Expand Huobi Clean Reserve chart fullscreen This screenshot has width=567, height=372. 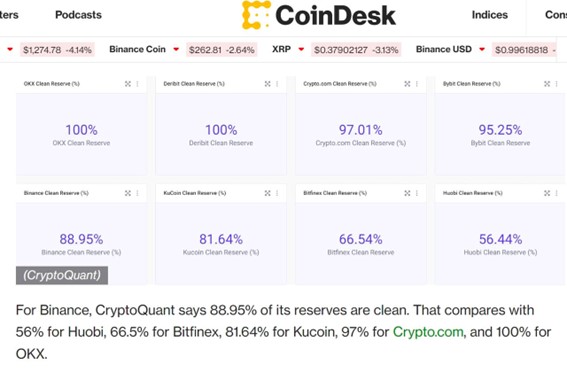[547, 193]
